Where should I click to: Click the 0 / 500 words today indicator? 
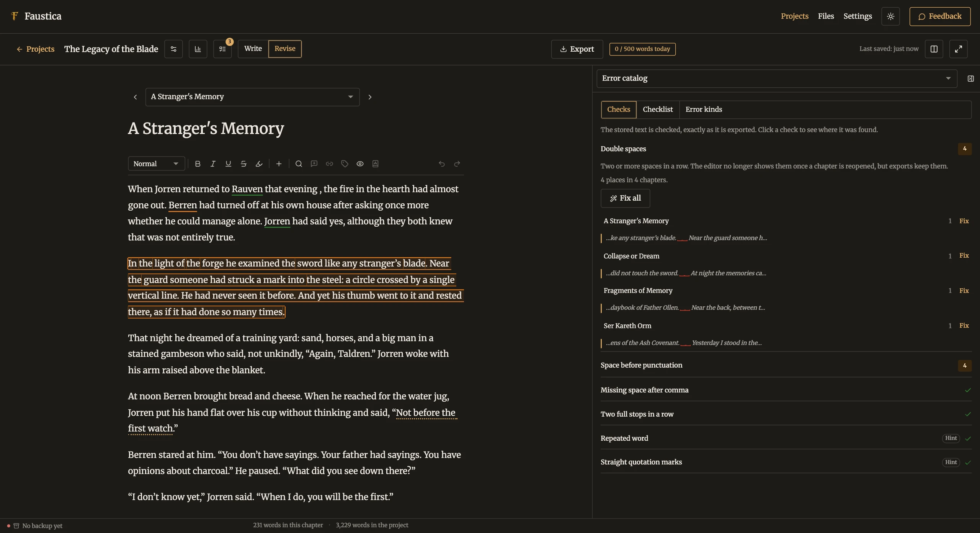pyautogui.click(x=642, y=49)
